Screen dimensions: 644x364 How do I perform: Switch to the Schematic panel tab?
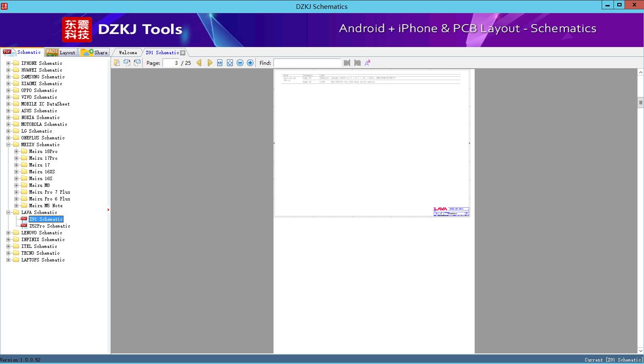(x=22, y=52)
